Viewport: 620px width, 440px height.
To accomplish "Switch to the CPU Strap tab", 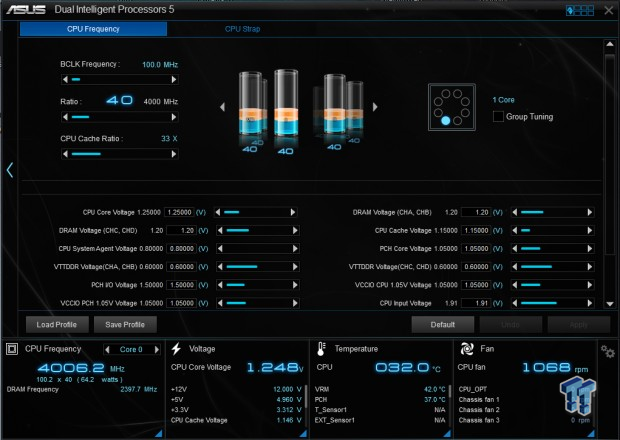I will (242, 29).
